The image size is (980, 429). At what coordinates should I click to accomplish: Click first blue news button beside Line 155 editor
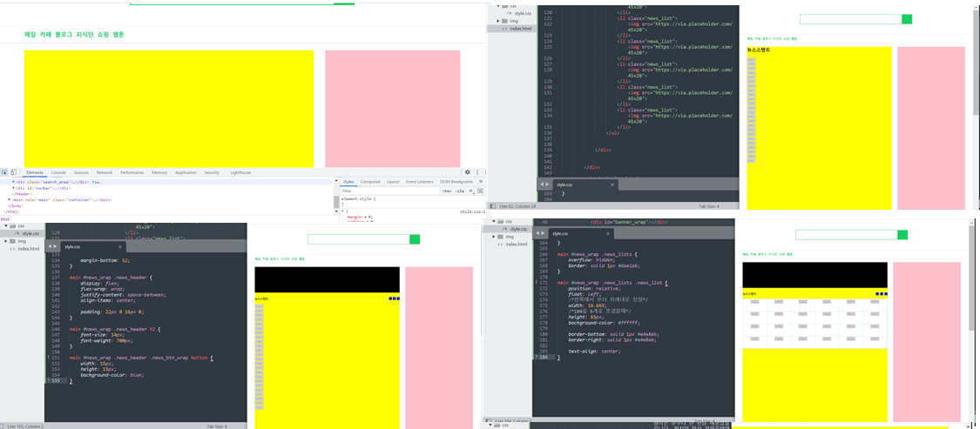coord(390,298)
